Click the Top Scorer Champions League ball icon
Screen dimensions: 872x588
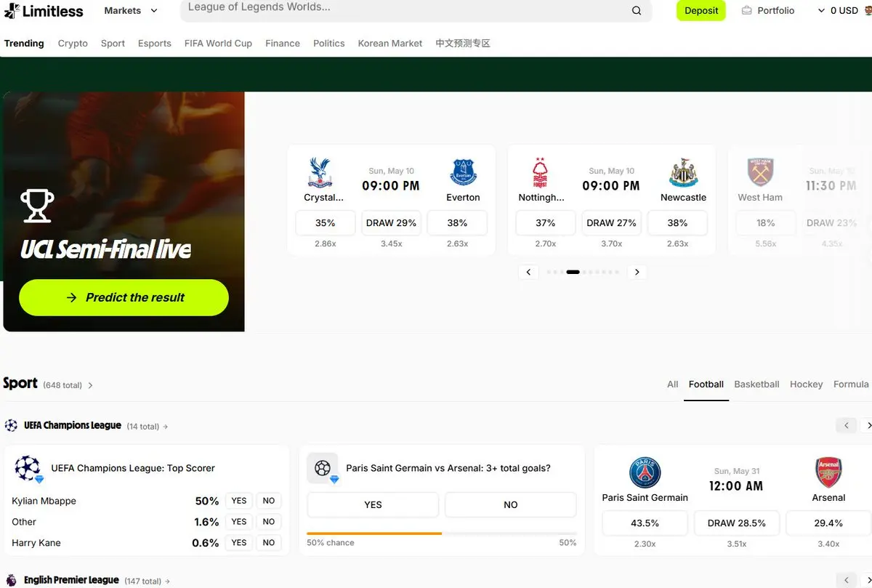(x=28, y=469)
